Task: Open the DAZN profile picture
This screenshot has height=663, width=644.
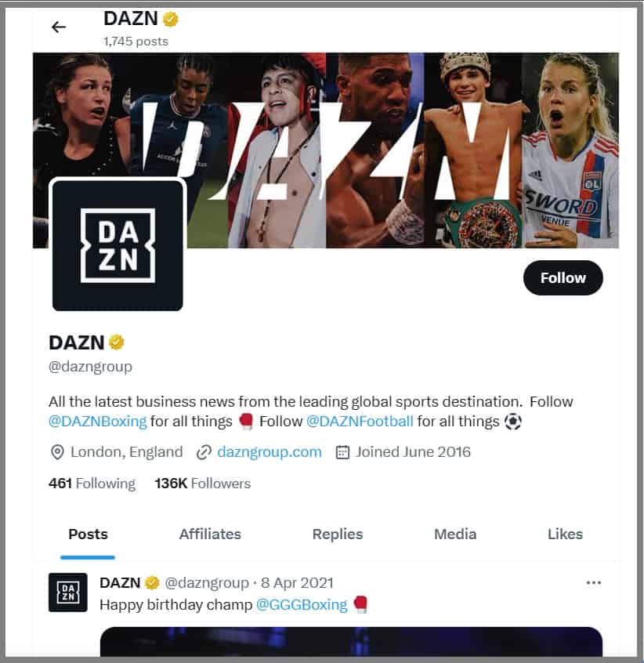Action: tap(118, 245)
